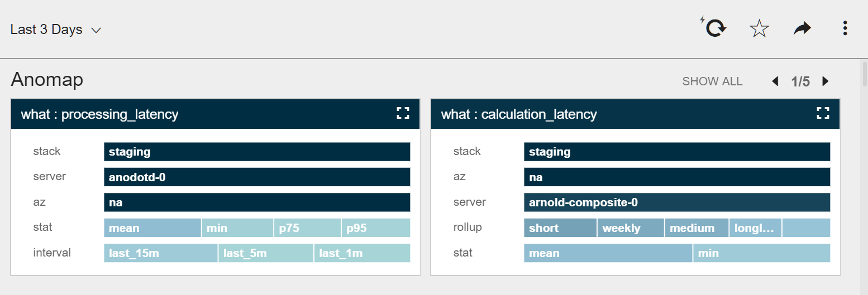Click the truncated longl… rollup segment
Image resolution: width=868 pixels, height=295 pixels.
click(755, 228)
